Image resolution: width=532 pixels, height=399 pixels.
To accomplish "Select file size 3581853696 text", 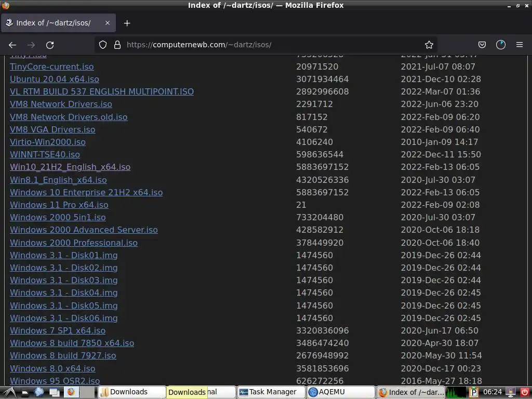I will (322, 368).
